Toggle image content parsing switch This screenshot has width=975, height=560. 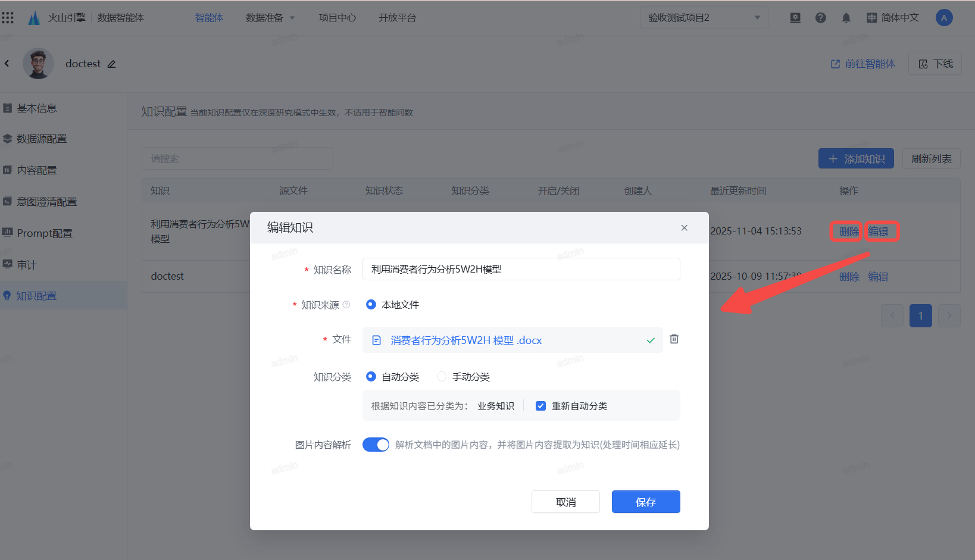click(376, 445)
